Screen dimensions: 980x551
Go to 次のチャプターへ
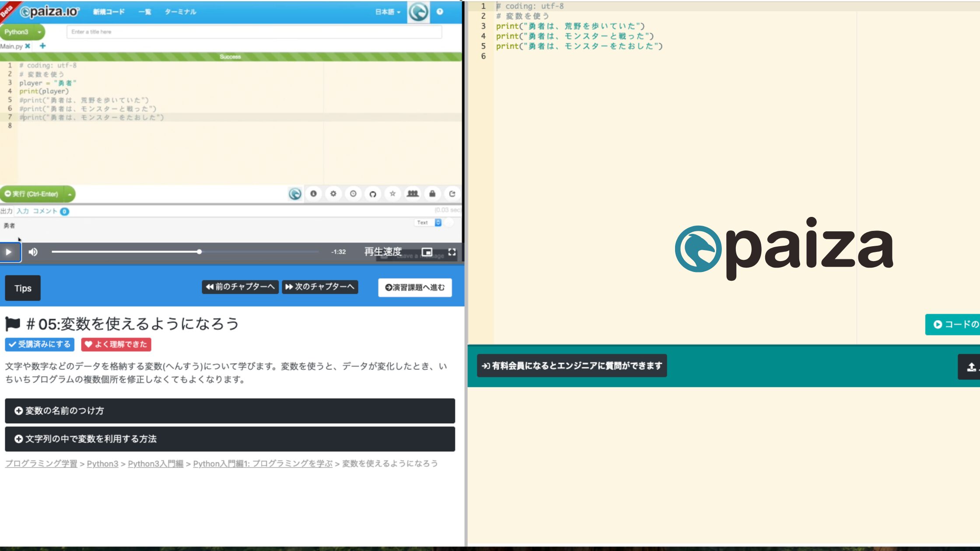click(x=320, y=287)
